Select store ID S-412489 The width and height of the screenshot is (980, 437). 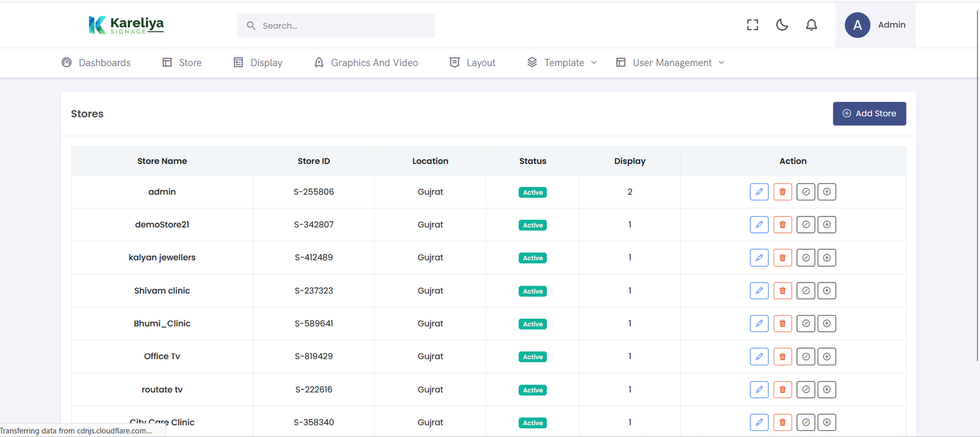314,257
